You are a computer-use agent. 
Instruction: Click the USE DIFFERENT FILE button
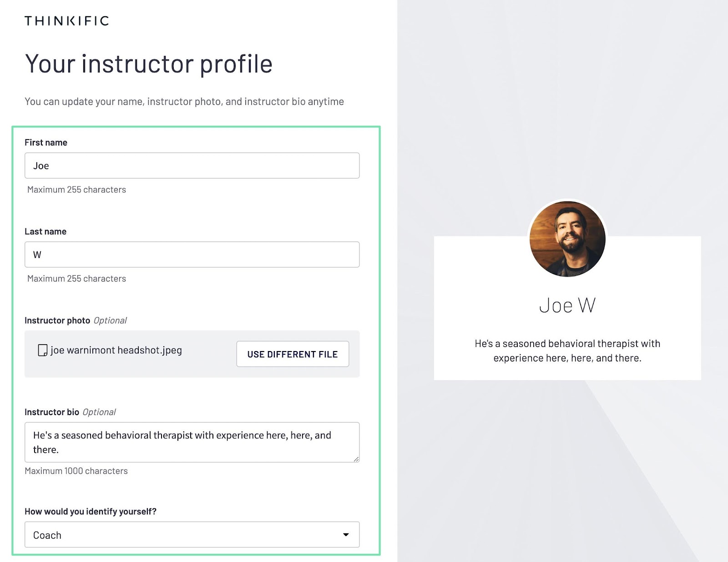293,354
